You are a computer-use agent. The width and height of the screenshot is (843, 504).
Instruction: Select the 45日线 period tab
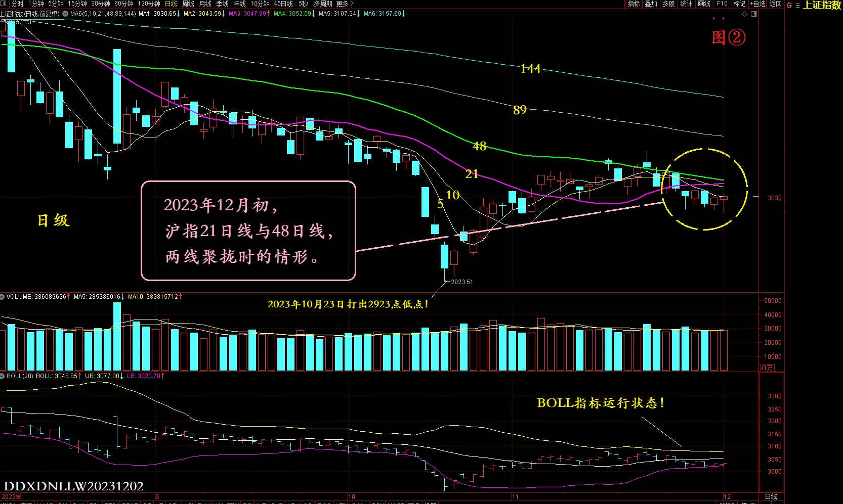point(283,4)
